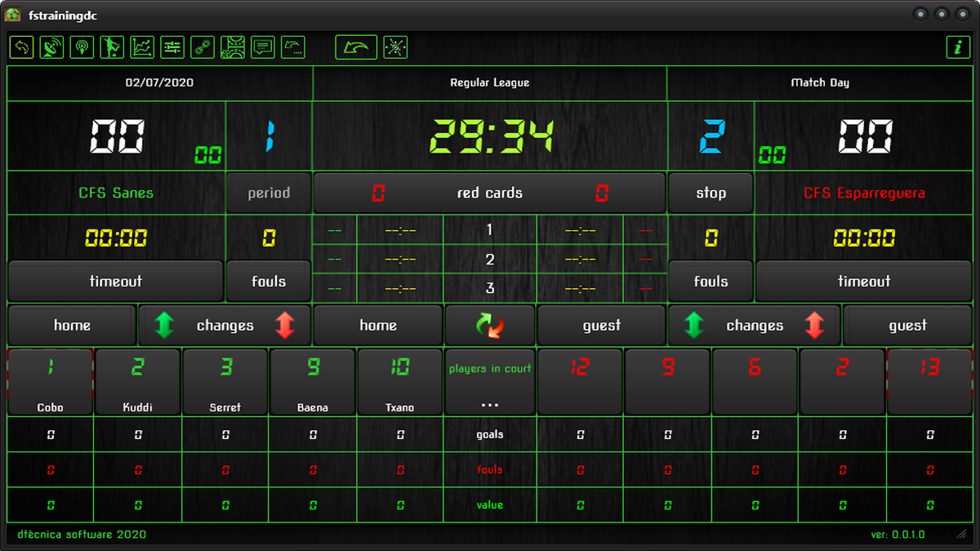Image resolution: width=980 pixels, height=551 pixels.
Task: Open the live transmission antenna tool
Action: click(x=80, y=47)
